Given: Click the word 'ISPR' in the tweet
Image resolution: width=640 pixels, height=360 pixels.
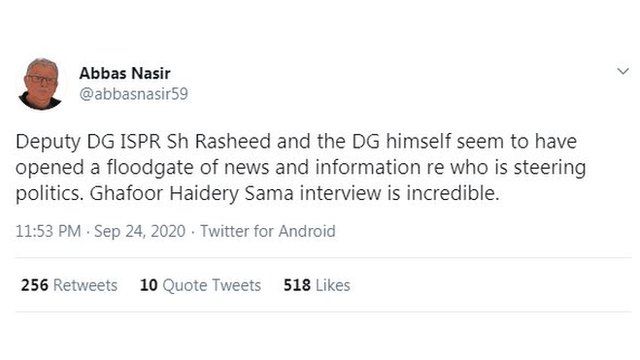Looking at the screenshot, I should 140,142.
